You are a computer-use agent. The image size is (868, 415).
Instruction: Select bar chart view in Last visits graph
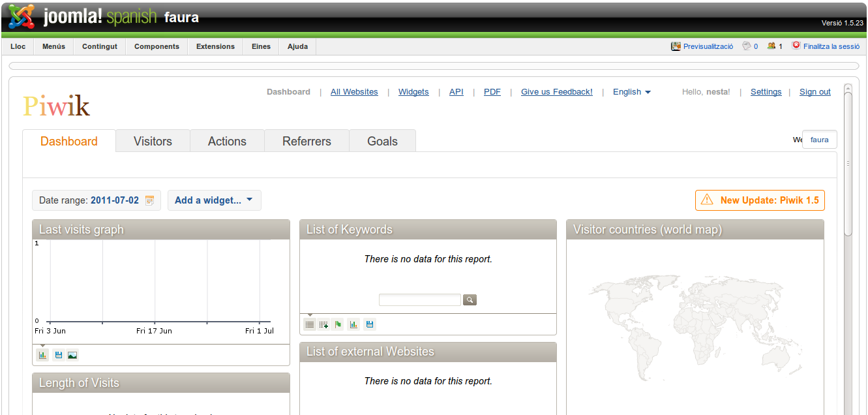[x=42, y=355]
